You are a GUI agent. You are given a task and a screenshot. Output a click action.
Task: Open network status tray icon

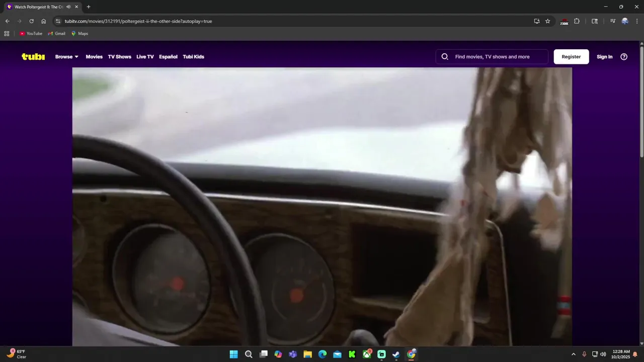(595, 354)
